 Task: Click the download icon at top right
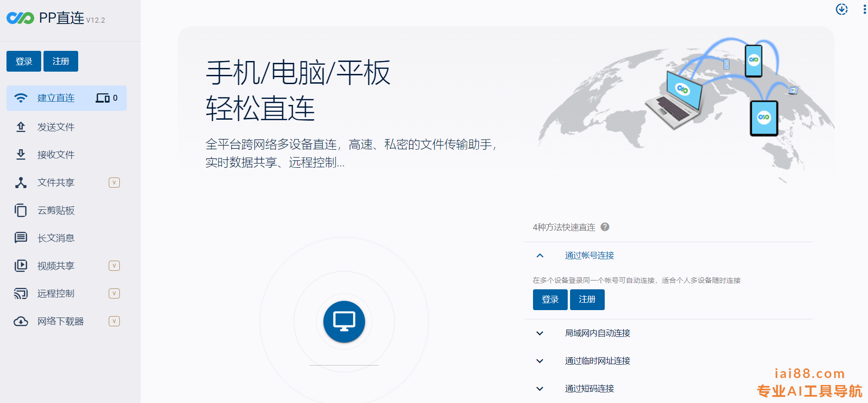coord(842,9)
